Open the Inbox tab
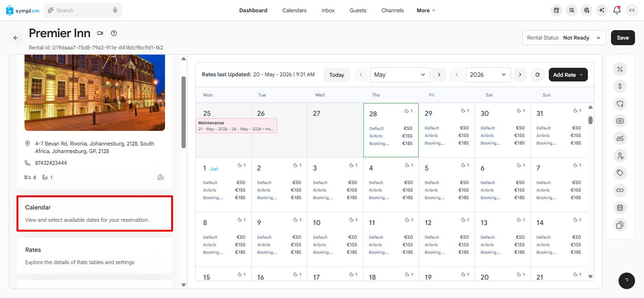Image resolution: width=644 pixels, height=298 pixels. coord(328,10)
